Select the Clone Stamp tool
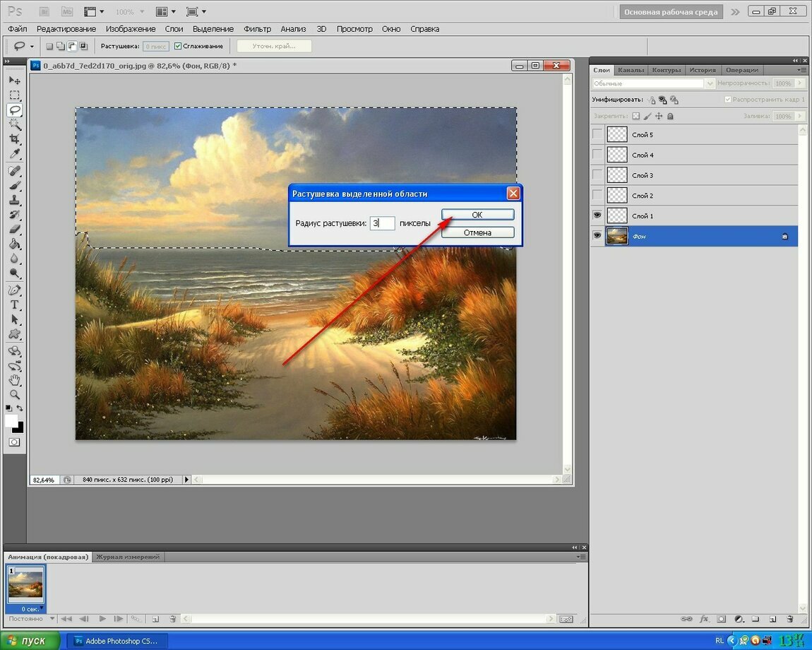Screen dimensions: 812x650 point(15,200)
